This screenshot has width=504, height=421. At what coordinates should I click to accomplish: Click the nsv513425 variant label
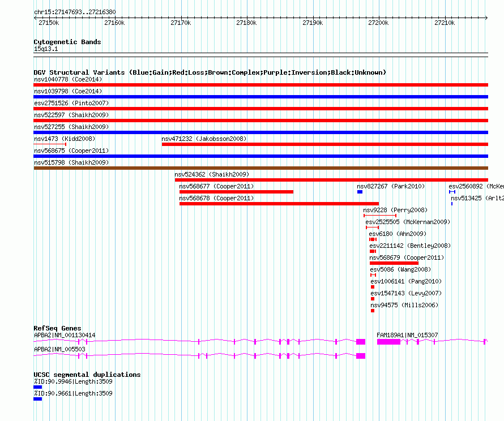click(477, 198)
